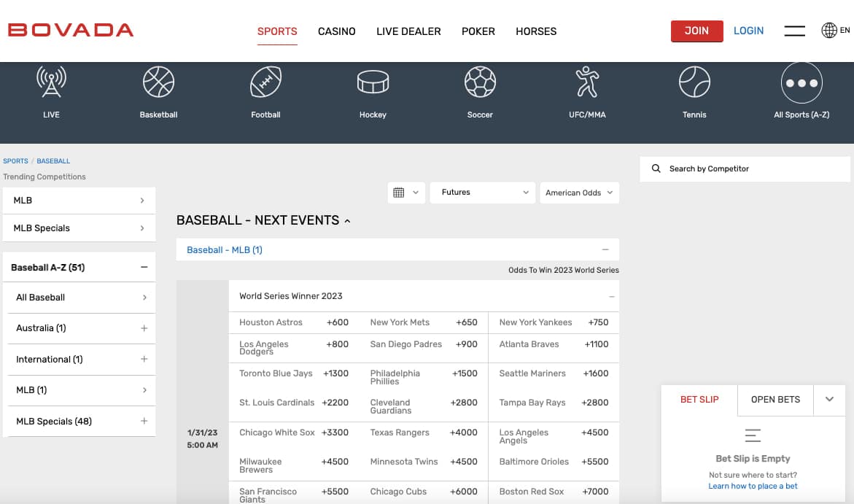
Task: Select the Football sport icon
Action: click(265, 82)
